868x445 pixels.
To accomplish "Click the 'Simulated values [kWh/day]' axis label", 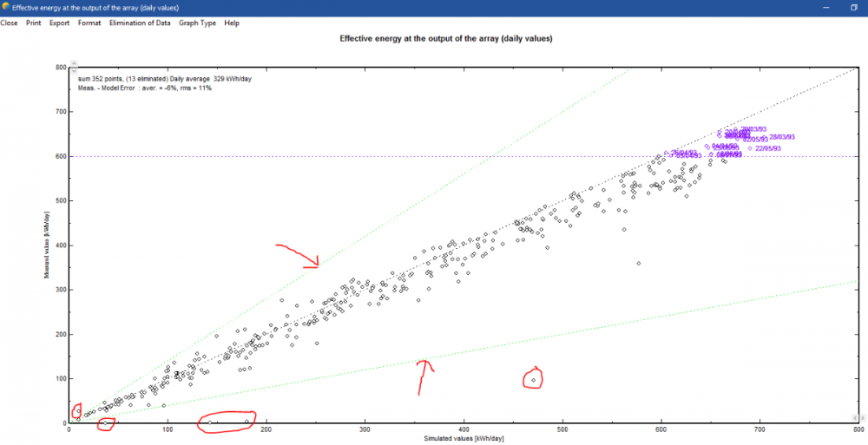I will click(464, 438).
